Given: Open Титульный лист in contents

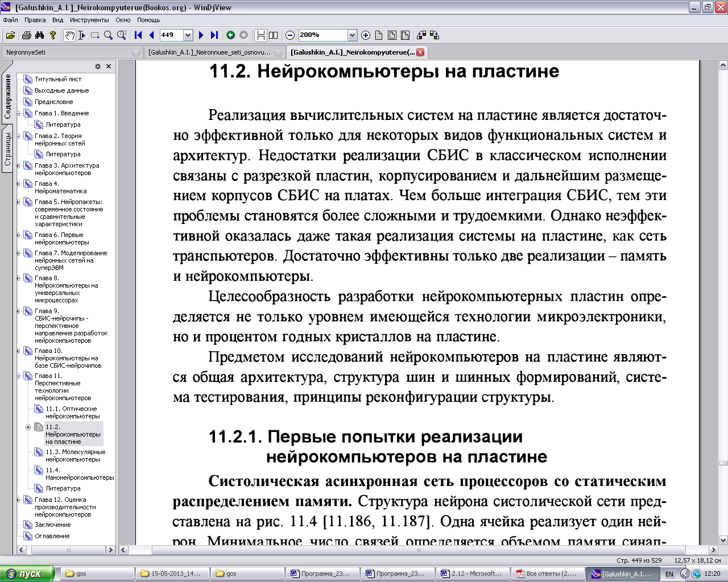Looking at the screenshot, I should pos(58,79).
